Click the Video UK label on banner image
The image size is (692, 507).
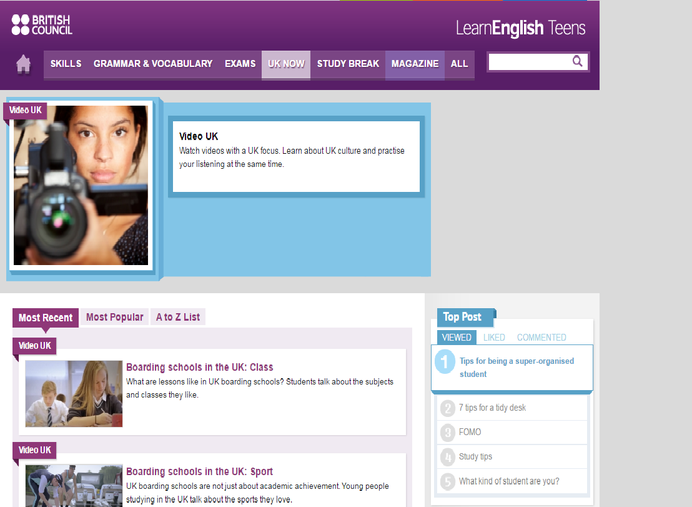click(x=25, y=110)
